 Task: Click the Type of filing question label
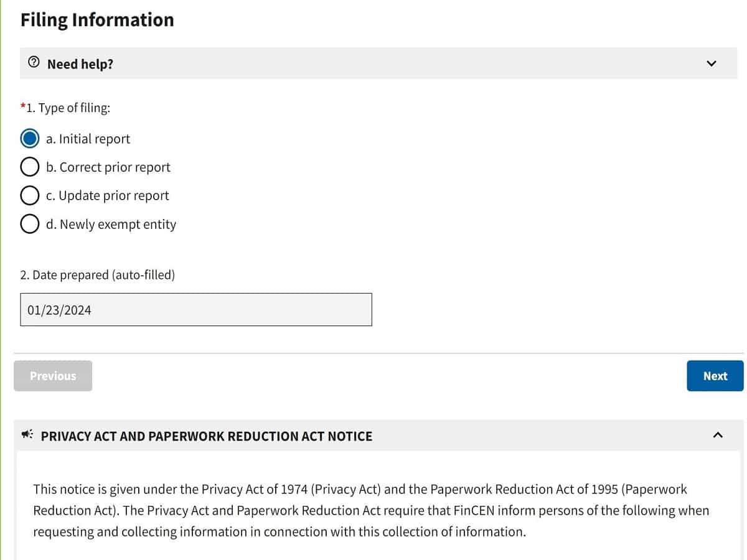click(x=65, y=108)
